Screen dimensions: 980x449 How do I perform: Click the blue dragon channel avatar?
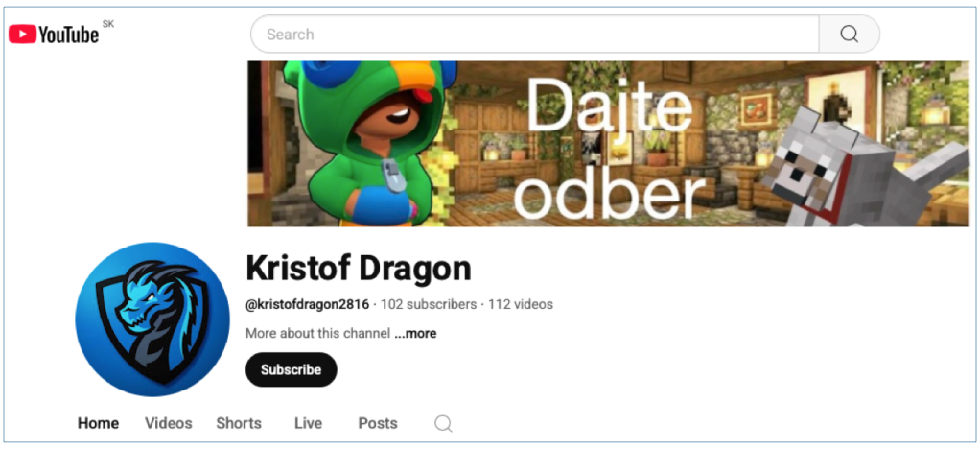click(152, 319)
